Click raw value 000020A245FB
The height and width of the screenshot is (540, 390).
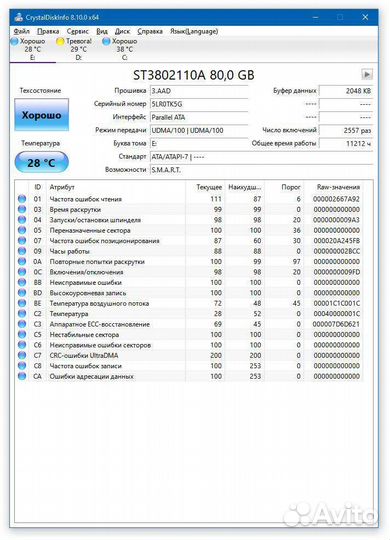(336, 241)
